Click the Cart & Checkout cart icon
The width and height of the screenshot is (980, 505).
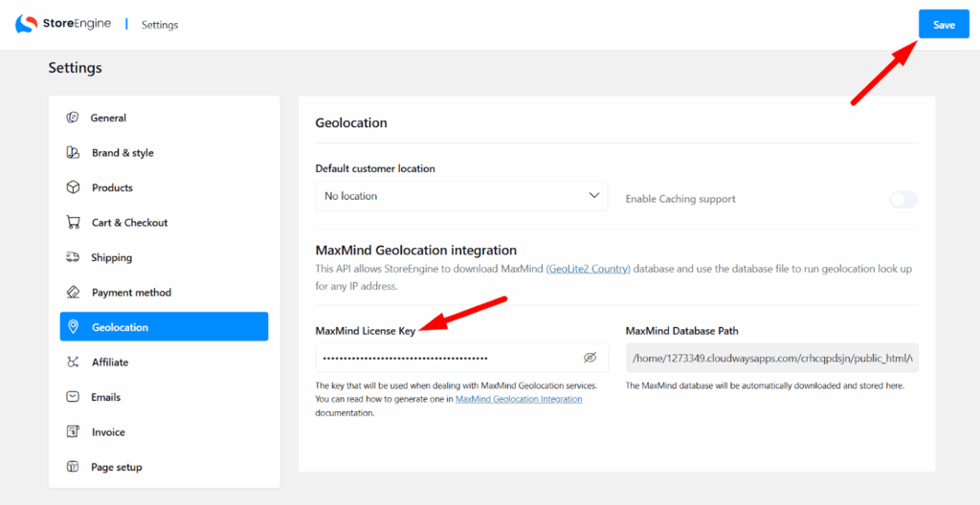(73, 223)
